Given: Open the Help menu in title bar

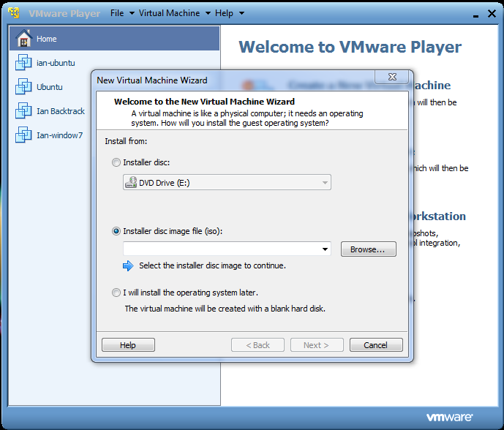Looking at the screenshot, I should point(224,13).
